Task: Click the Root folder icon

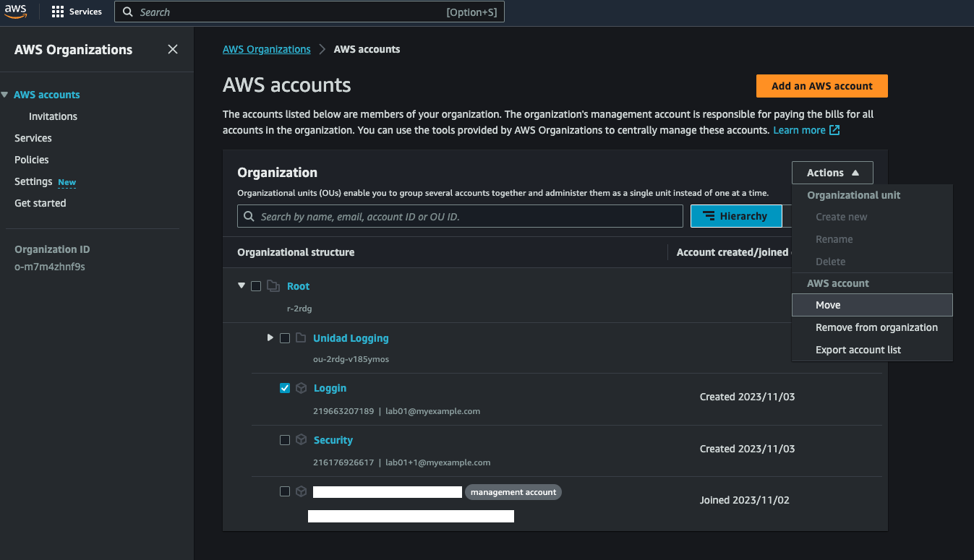Action: click(273, 286)
